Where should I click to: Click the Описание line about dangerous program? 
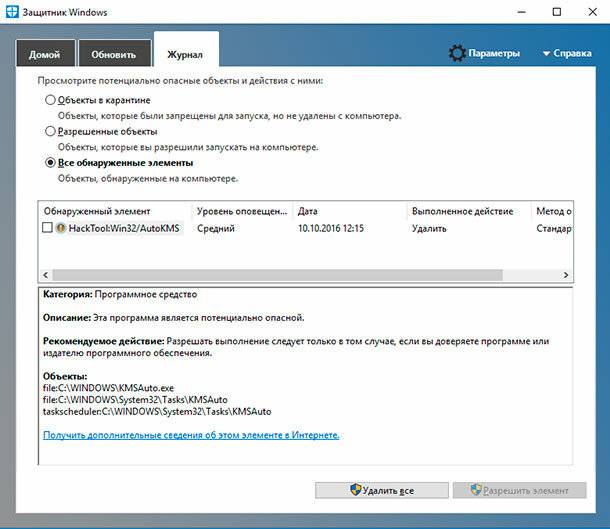174,317
